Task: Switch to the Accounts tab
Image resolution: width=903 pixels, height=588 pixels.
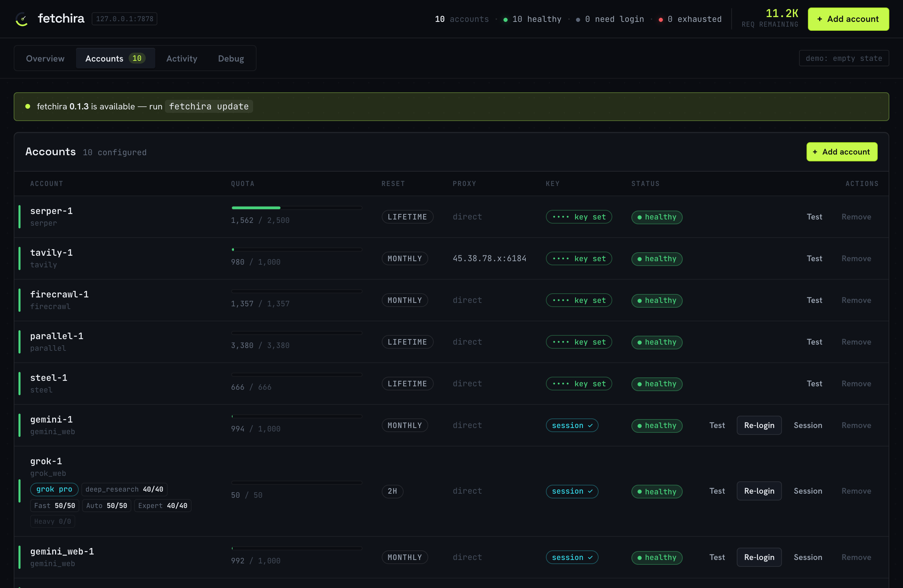Action: click(x=115, y=58)
